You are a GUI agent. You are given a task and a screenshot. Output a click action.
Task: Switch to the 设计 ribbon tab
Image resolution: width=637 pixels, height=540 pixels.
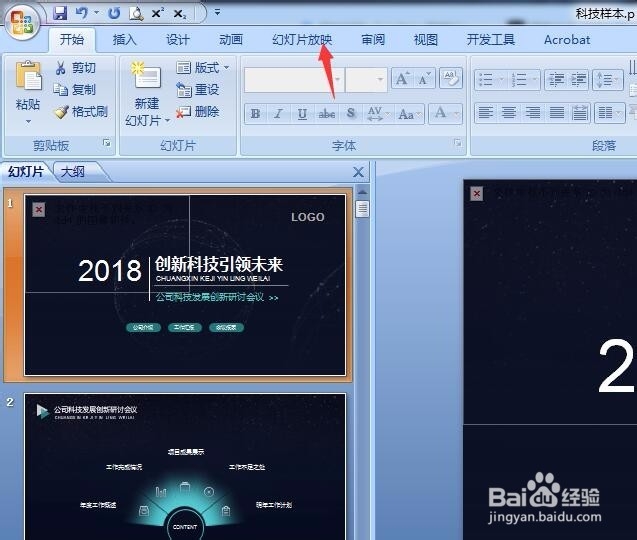[x=178, y=40]
